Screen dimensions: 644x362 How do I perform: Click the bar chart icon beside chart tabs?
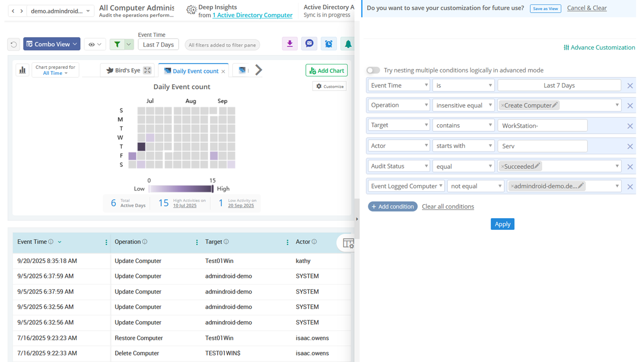22,70
